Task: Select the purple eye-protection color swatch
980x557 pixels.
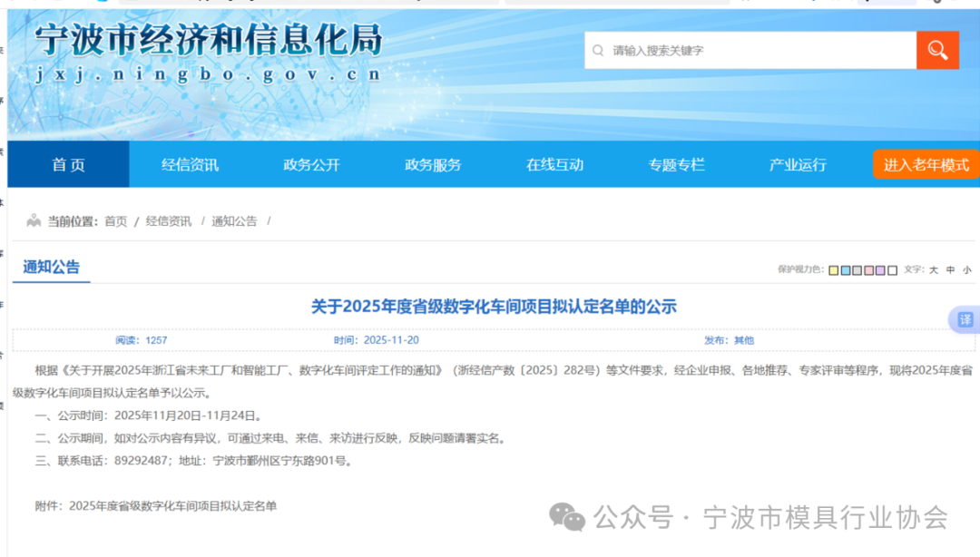Action: click(x=880, y=270)
